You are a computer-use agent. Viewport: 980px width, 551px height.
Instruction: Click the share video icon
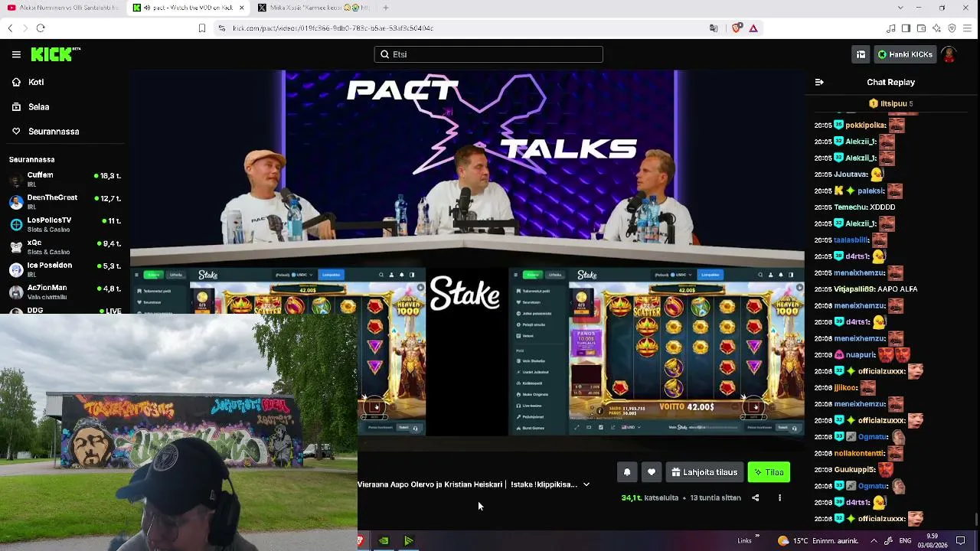pyautogui.click(x=755, y=498)
